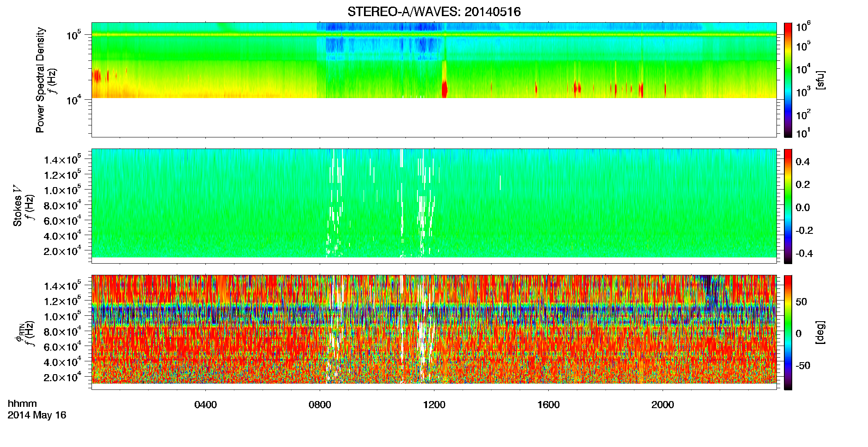Click the hhmm label

(x=22, y=404)
